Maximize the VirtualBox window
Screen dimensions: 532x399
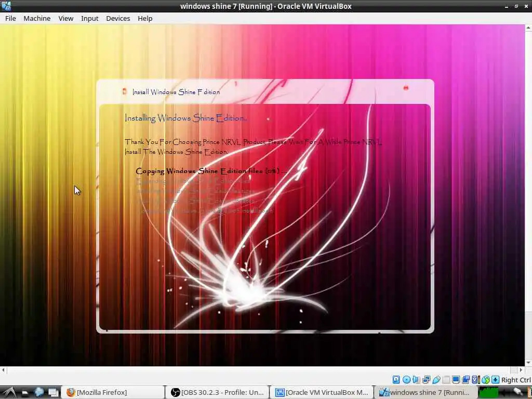(x=516, y=6)
